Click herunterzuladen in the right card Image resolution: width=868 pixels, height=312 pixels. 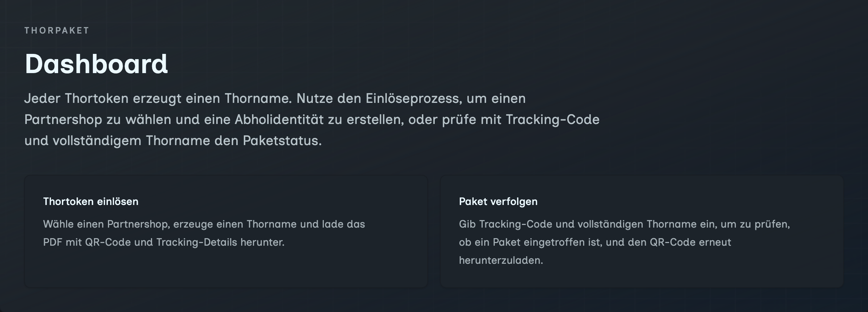(500, 260)
